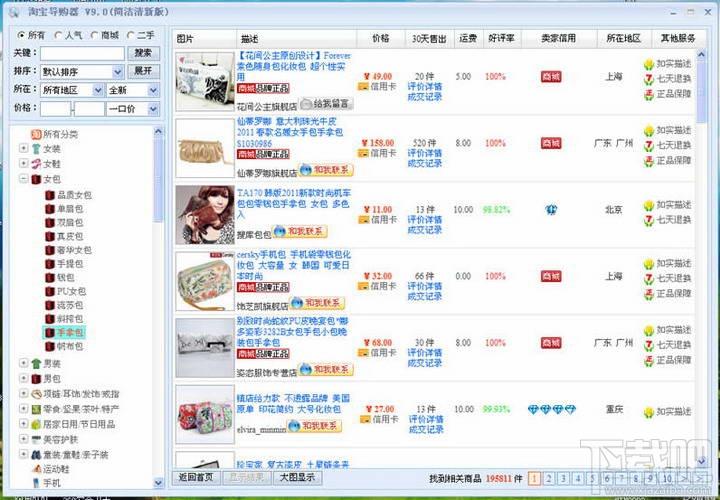Click the 女包 bag icon

36,179
